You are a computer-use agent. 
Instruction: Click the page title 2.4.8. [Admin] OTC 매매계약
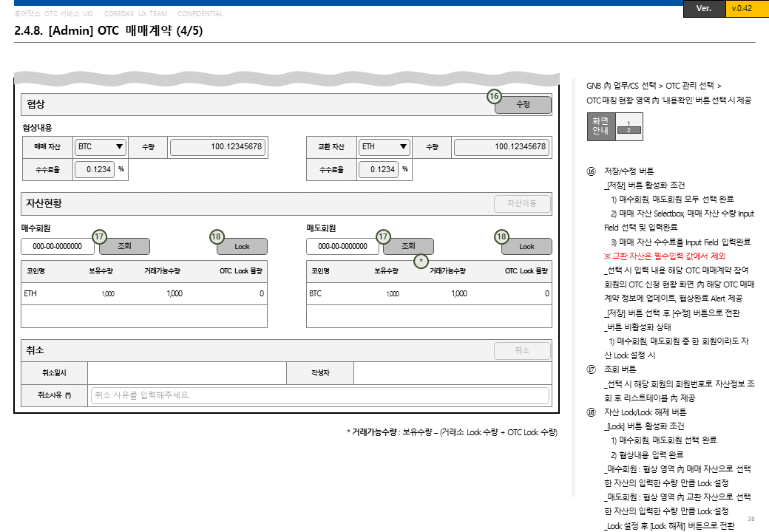109,31
